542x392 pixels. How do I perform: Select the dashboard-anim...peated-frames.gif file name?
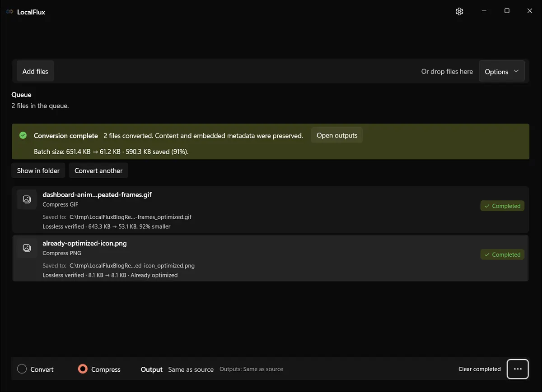tap(97, 194)
